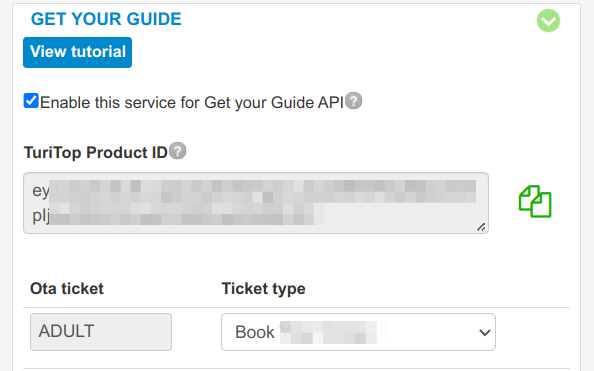Open help for Get your Guide API
This screenshot has height=371, width=594.
[353, 101]
